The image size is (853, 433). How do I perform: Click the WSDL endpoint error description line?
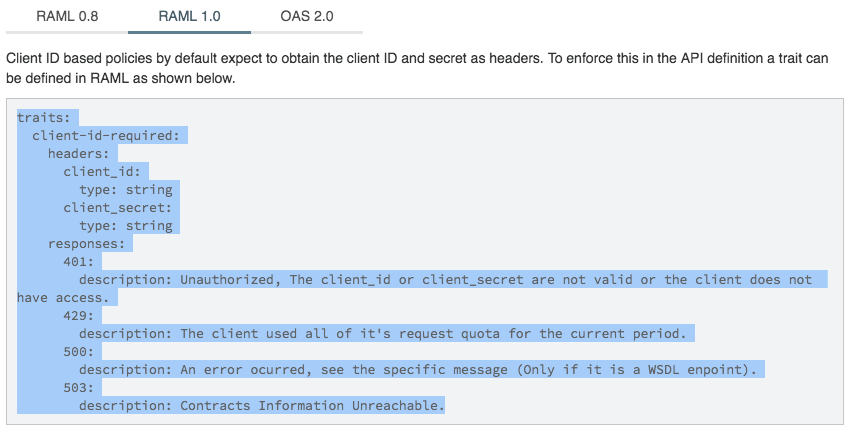(x=420, y=370)
